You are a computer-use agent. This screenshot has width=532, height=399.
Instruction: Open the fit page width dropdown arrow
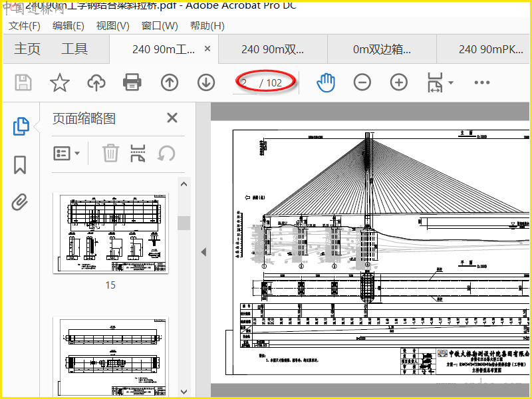point(451,82)
